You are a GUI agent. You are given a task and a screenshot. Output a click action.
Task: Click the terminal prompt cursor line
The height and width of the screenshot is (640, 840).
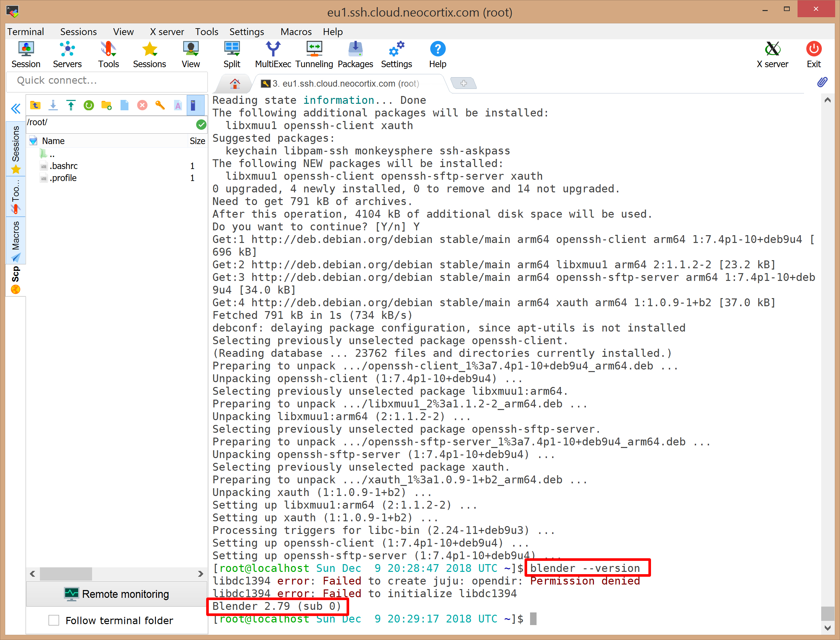374,619
